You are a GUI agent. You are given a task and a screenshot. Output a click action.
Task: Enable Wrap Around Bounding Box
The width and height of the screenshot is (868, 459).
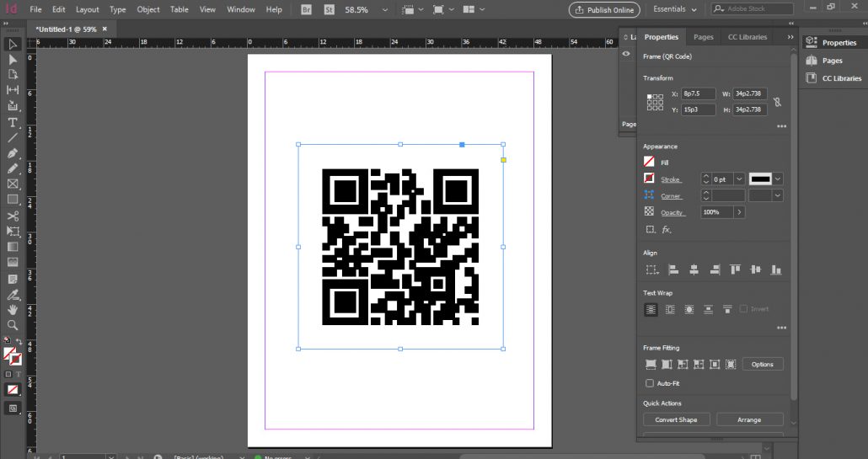670,310
